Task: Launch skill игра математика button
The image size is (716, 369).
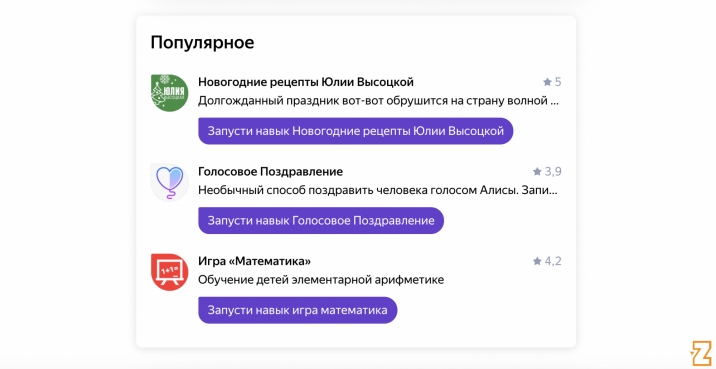Action: (x=298, y=310)
